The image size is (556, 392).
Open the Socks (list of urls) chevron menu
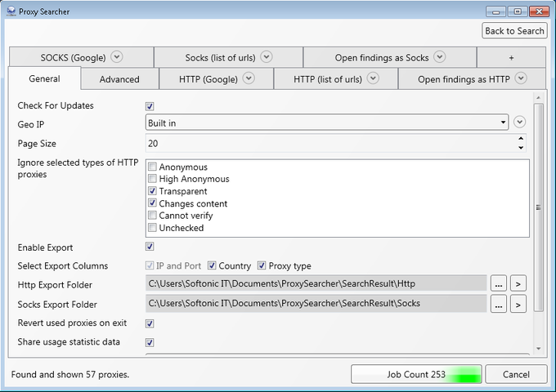click(267, 56)
